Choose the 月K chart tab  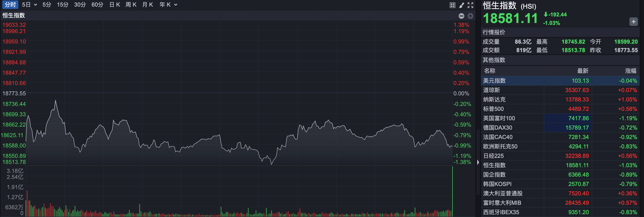pyautogui.click(x=147, y=5)
